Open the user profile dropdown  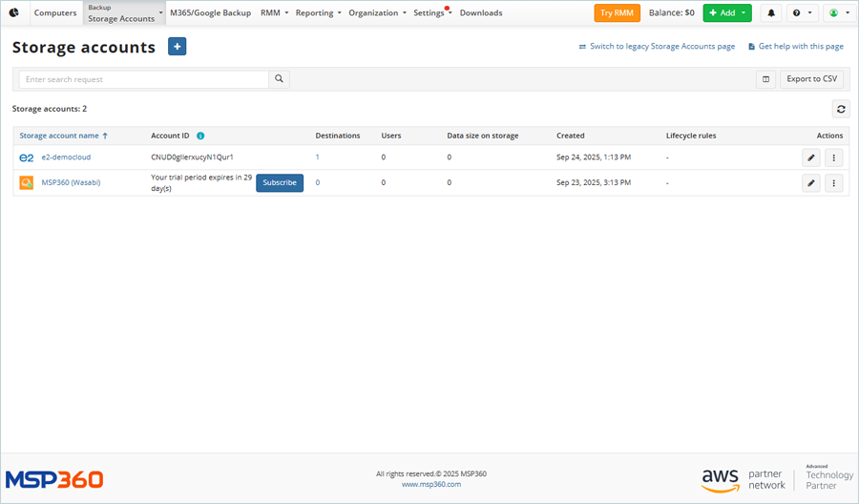(837, 13)
